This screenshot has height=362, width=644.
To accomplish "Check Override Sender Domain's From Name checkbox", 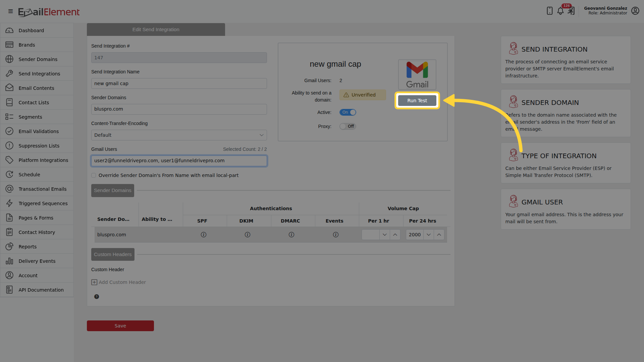I will [94, 175].
